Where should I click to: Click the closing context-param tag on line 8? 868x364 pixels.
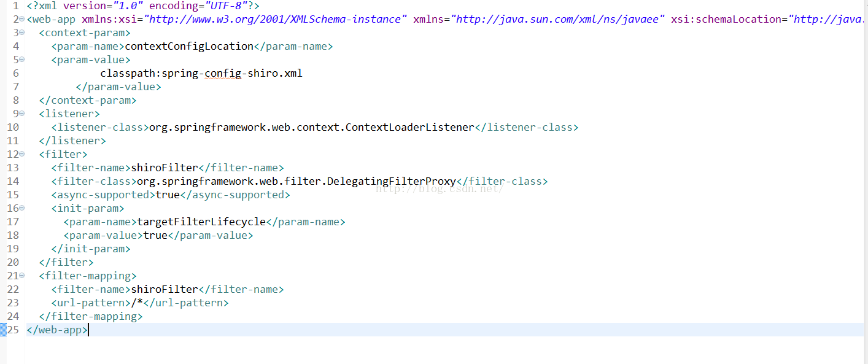(88, 100)
